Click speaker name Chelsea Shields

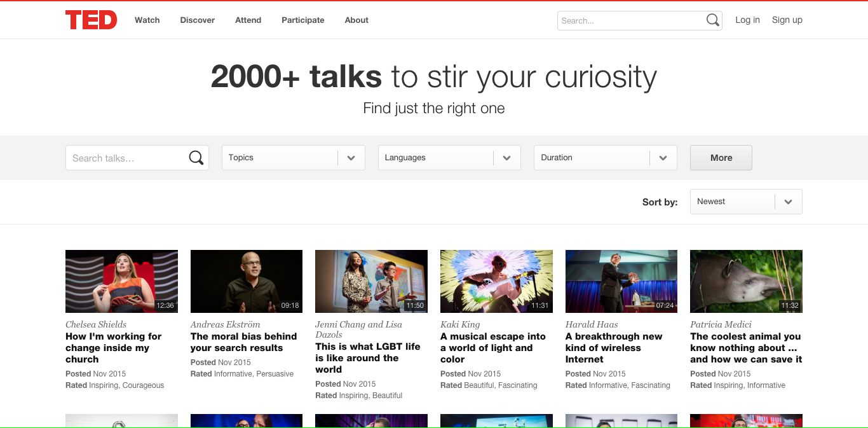click(96, 324)
